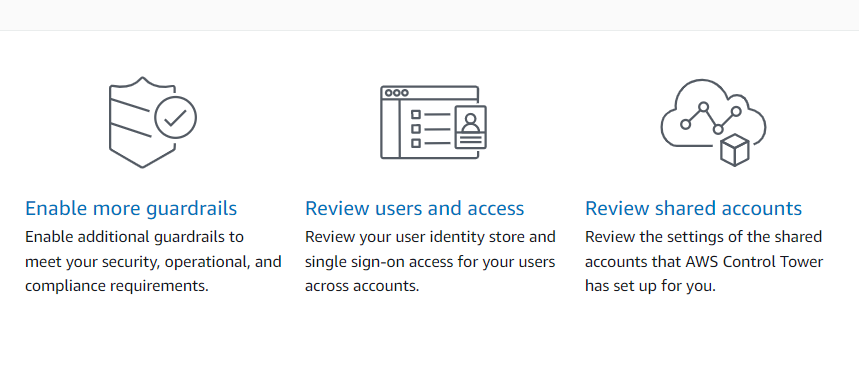Click the cloud with cube shared accounts icon

tap(713, 122)
